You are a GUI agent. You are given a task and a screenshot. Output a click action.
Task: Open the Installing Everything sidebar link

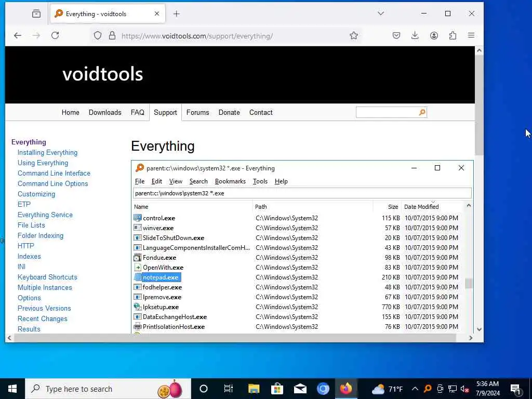pyautogui.click(x=47, y=152)
